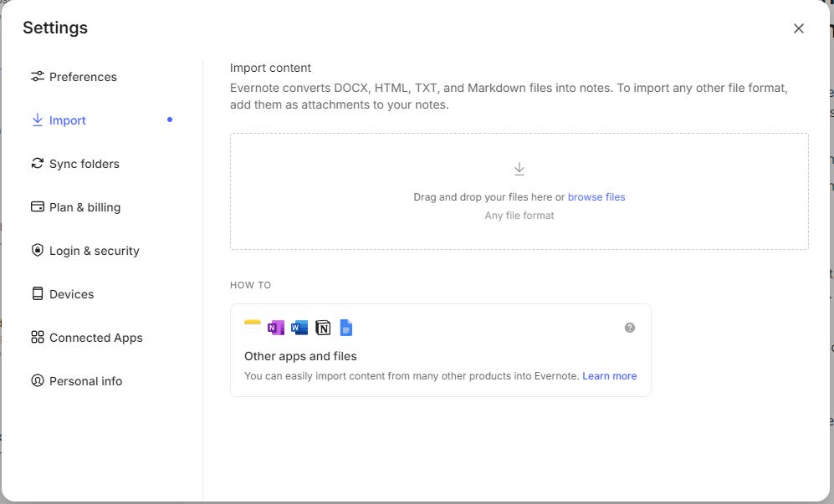Click the Login & security shield icon
The height and width of the screenshot is (504, 834).
[38, 250]
